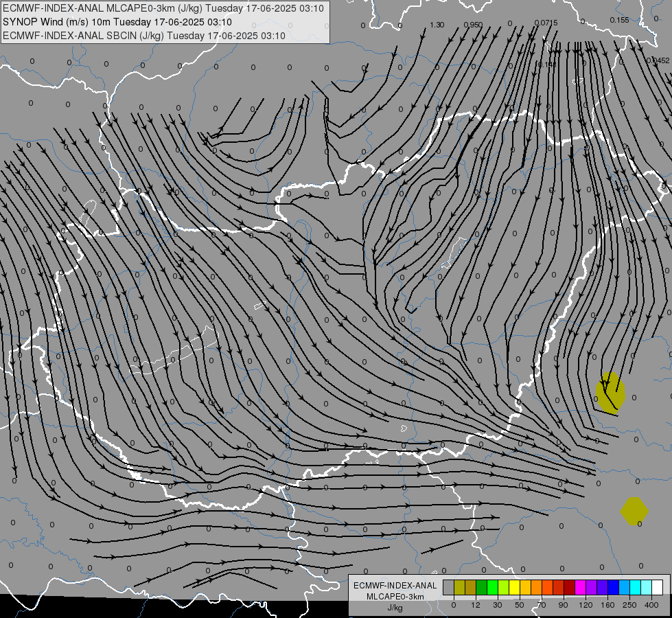Click the olive hexagon crossed by streamlines
This screenshot has width=672, height=618.
[610, 392]
